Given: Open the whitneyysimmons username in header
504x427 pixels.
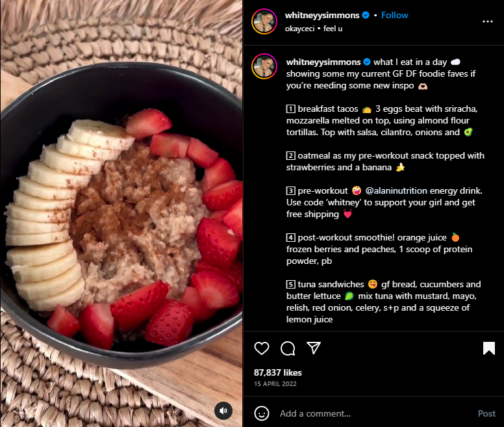Looking at the screenshot, I should click(x=322, y=15).
